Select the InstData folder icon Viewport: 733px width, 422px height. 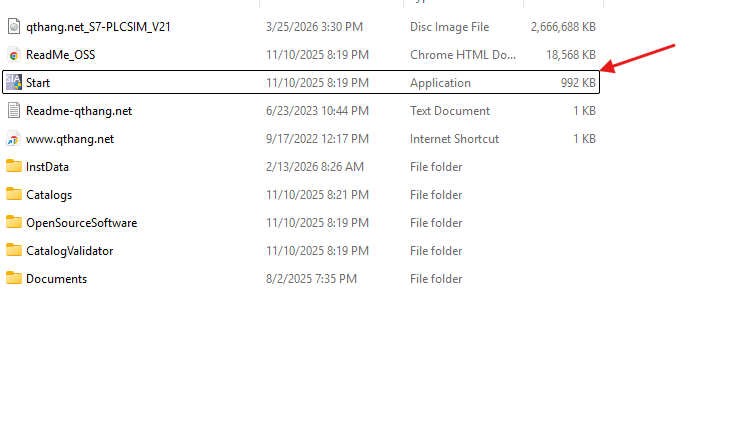[x=14, y=167]
